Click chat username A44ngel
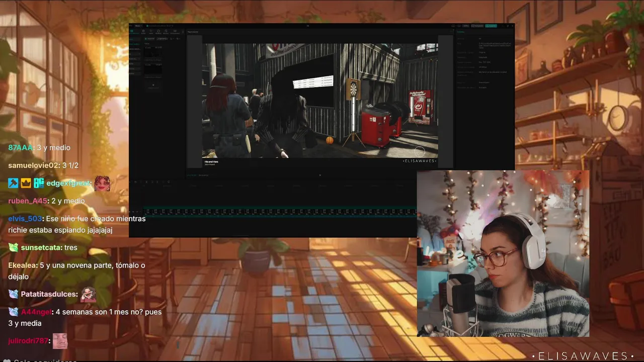The height and width of the screenshot is (362, 644). point(36,312)
